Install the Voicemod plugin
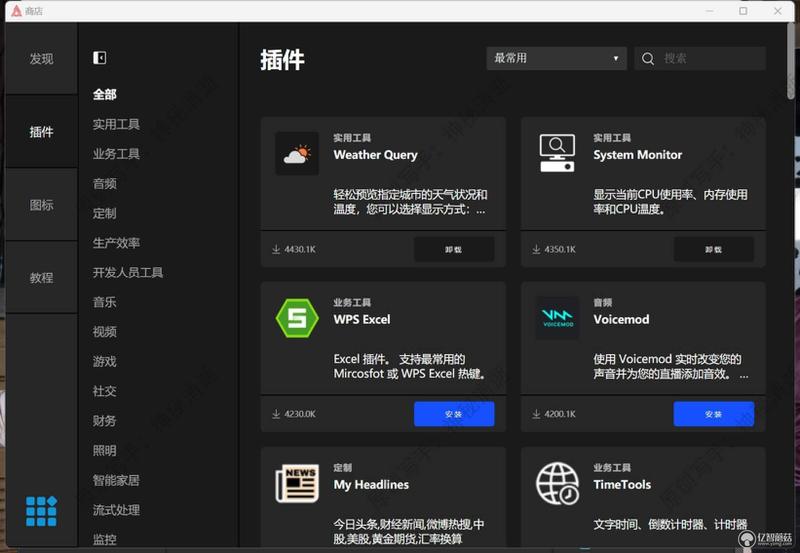Viewport: 800px width, 553px height. coord(713,414)
